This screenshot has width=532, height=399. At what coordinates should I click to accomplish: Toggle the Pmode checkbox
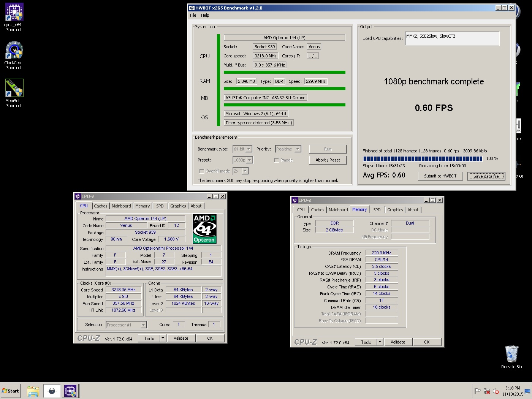277,160
